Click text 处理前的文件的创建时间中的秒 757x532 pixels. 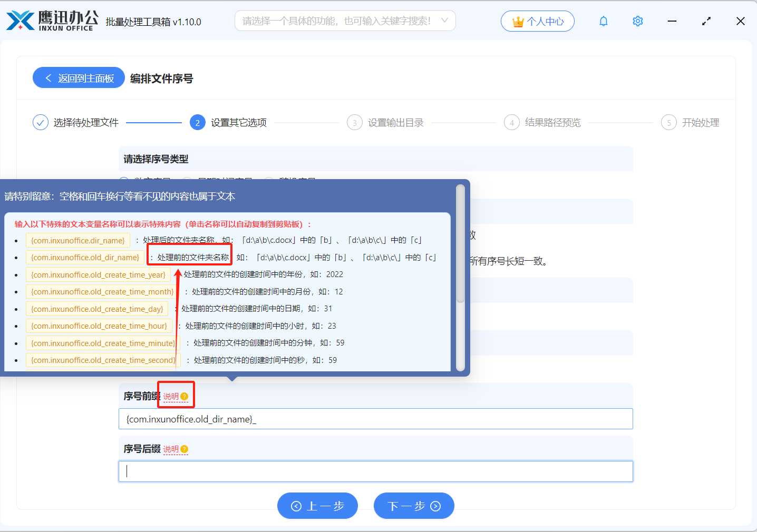pos(249,360)
